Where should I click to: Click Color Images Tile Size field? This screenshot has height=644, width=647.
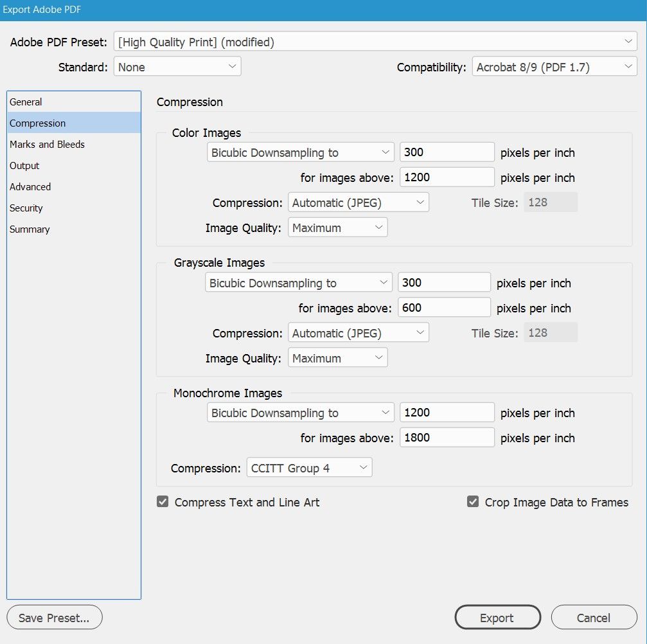pyautogui.click(x=551, y=202)
